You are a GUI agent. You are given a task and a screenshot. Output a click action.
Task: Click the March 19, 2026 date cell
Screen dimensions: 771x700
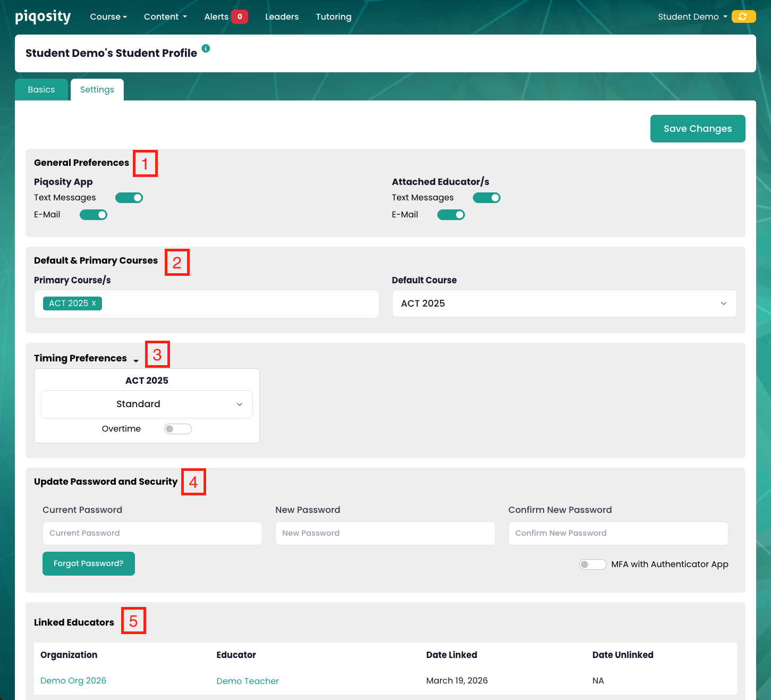[457, 680]
